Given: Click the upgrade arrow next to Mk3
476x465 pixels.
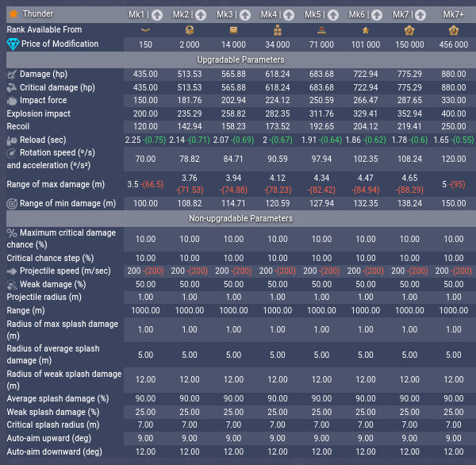Looking at the screenshot, I should pyautogui.click(x=245, y=15).
